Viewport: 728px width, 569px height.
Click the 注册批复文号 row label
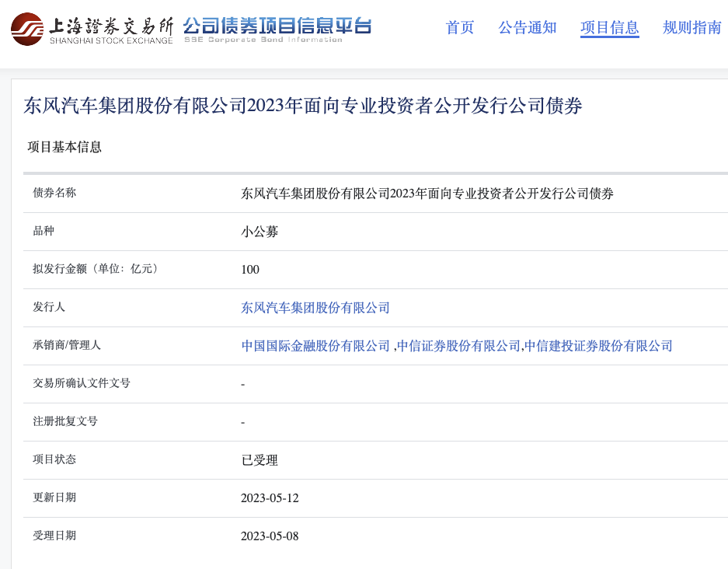[x=65, y=421]
